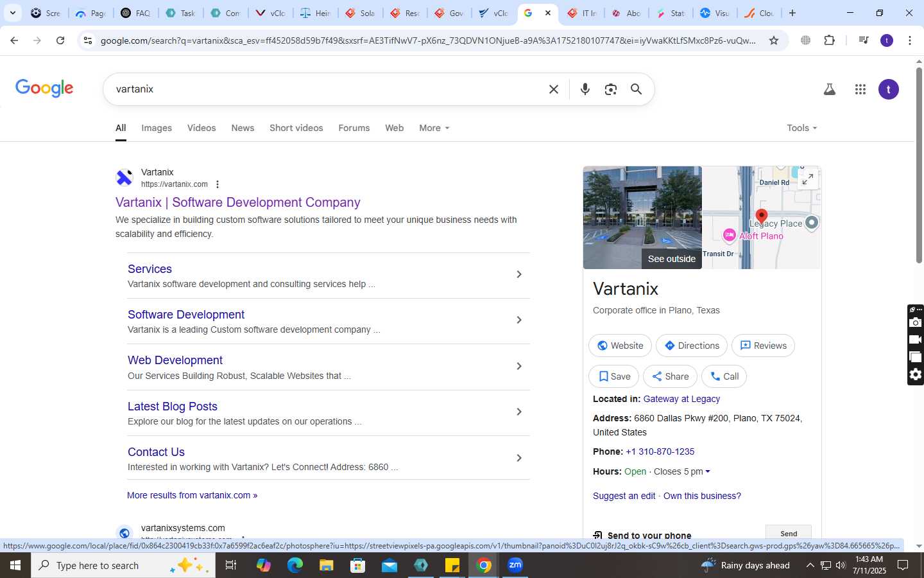
Task: View site information icon in address bar
Action: tap(88, 40)
